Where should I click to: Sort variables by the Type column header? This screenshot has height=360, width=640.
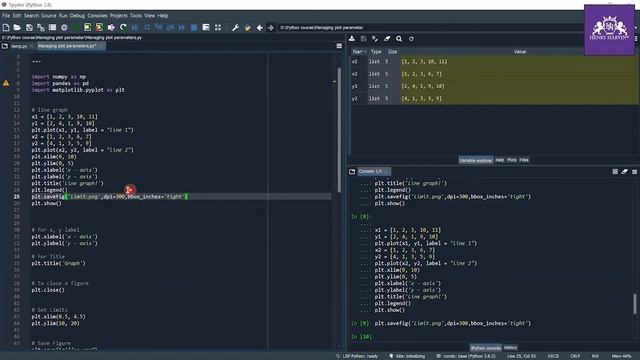pyautogui.click(x=376, y=52)
